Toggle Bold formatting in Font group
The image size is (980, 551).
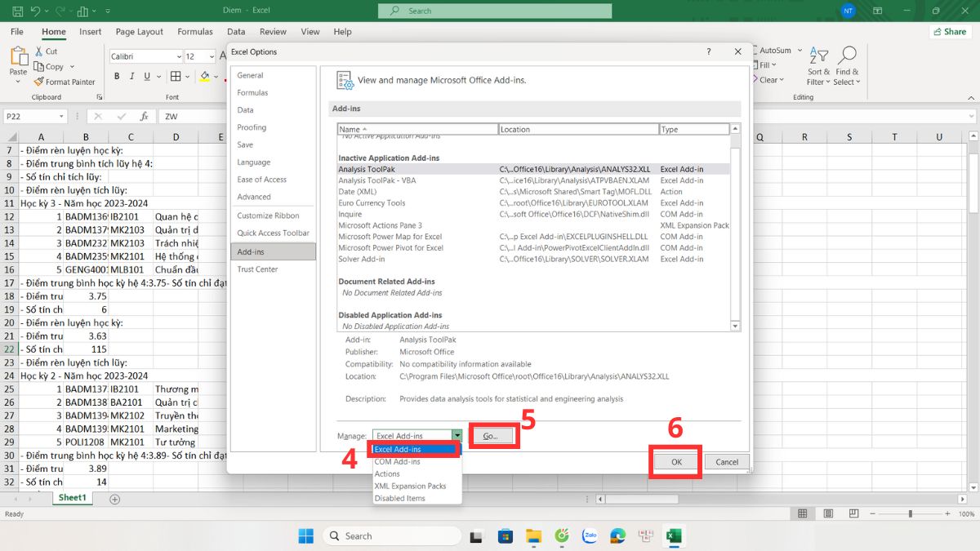click(x=117, y=77)
